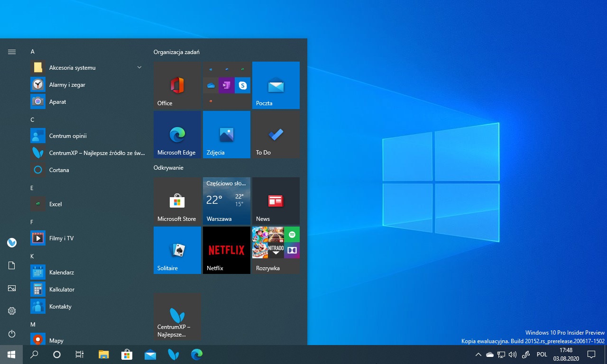The height and width of the screenshot is (364, 607).
Task: Open the To Do tile
Action: 276,135
